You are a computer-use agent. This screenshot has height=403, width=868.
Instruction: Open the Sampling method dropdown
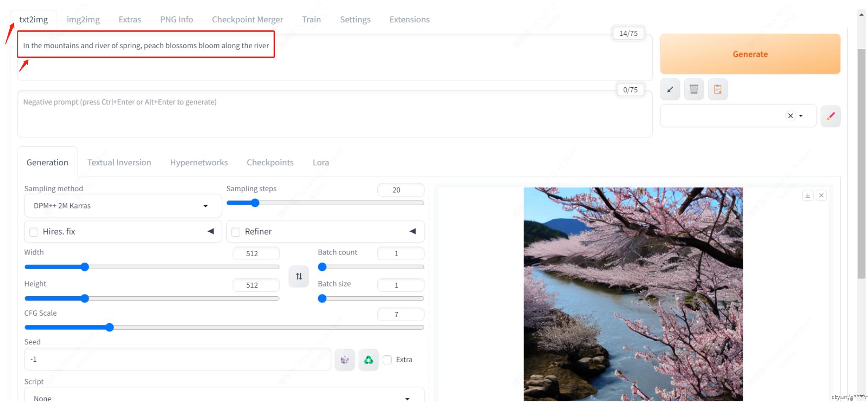click(x=123, y=206)
